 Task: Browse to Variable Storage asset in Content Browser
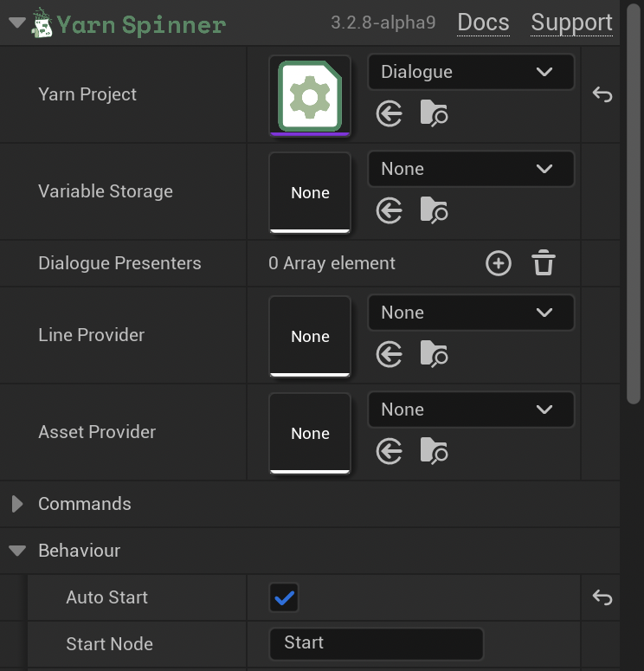click(434, 210)
